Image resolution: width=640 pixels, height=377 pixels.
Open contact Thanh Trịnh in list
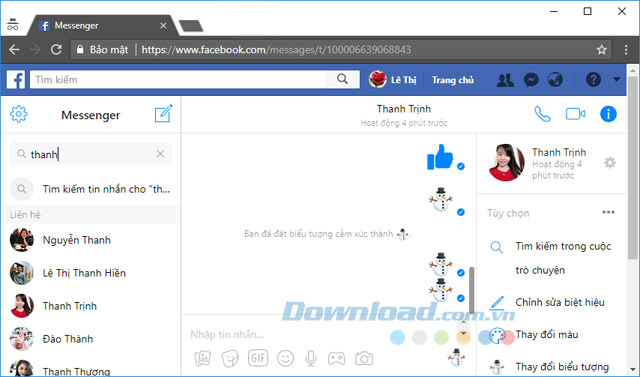click(x=91, y=306)
